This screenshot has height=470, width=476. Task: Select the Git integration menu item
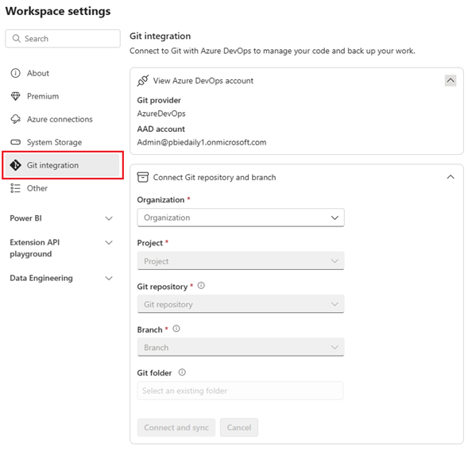click(x=62, y=165)
